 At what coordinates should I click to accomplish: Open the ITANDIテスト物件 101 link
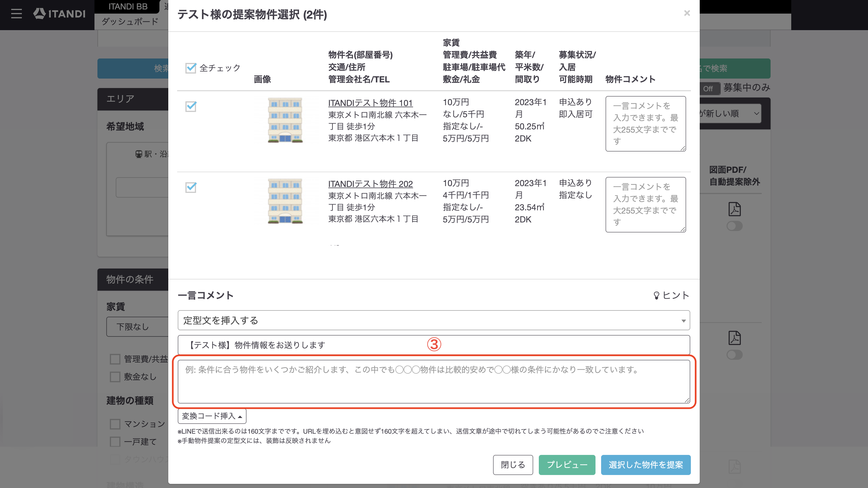pyautogui.click(x=370, y=103)
